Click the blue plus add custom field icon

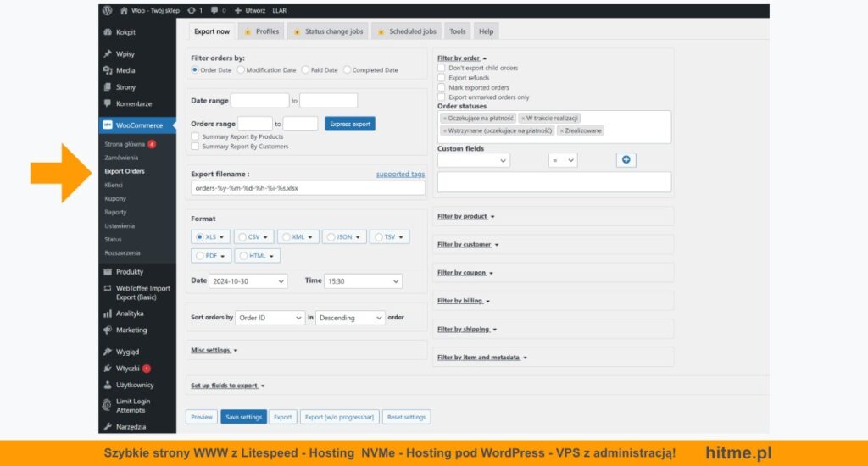tap(626, 159)
